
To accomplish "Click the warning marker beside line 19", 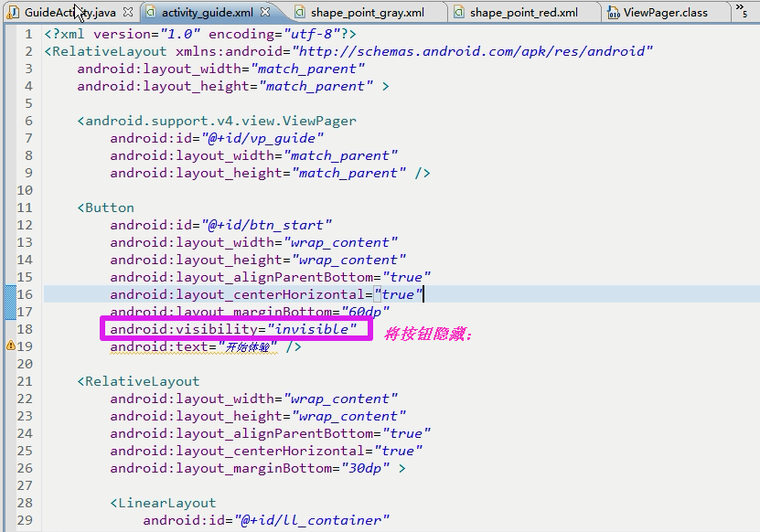I will [10, 346].
